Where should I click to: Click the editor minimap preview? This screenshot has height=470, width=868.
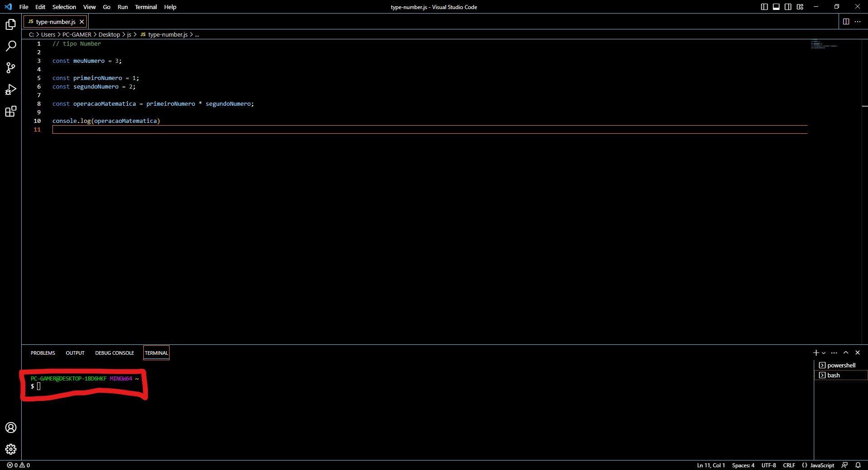824,44
